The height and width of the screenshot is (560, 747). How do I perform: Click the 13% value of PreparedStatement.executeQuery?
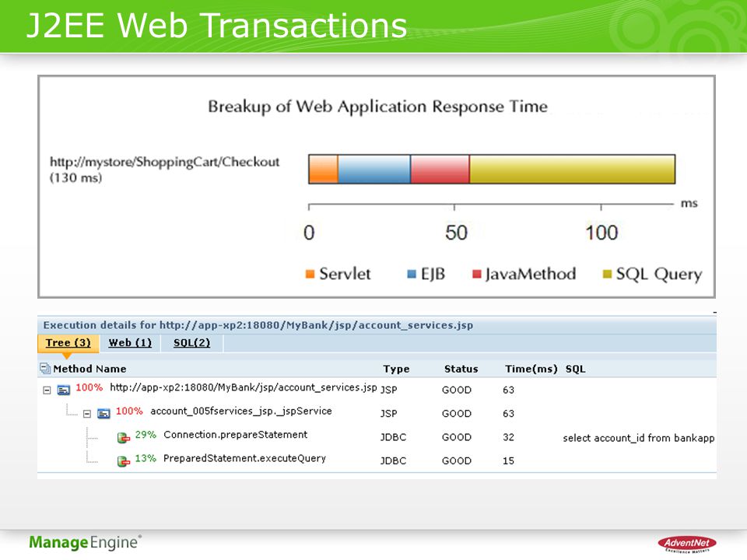(146, 459)
